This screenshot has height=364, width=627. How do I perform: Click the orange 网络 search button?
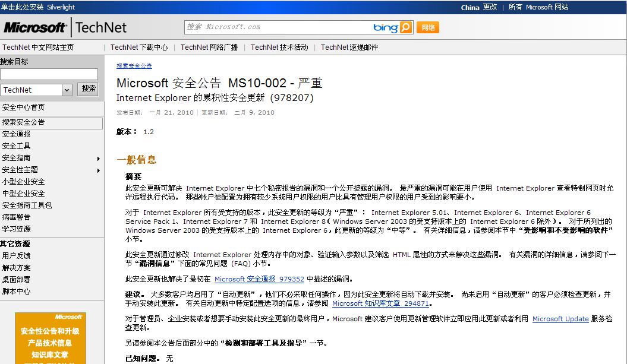428,27
